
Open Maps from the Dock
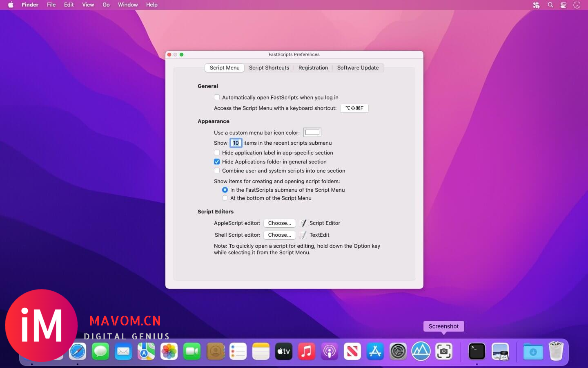[146, 351]
